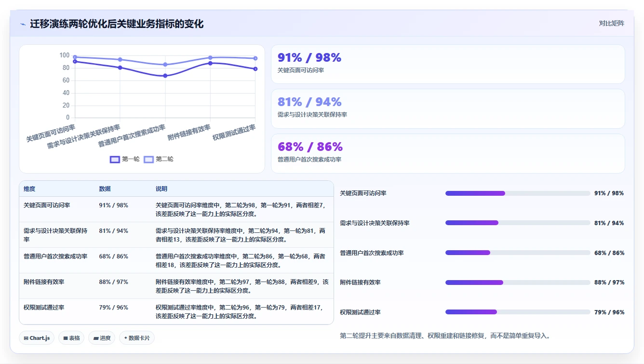Click the icon inside the Chart.js chip
The height and width of the screenshot is (364, 644).
click(26, 338)
